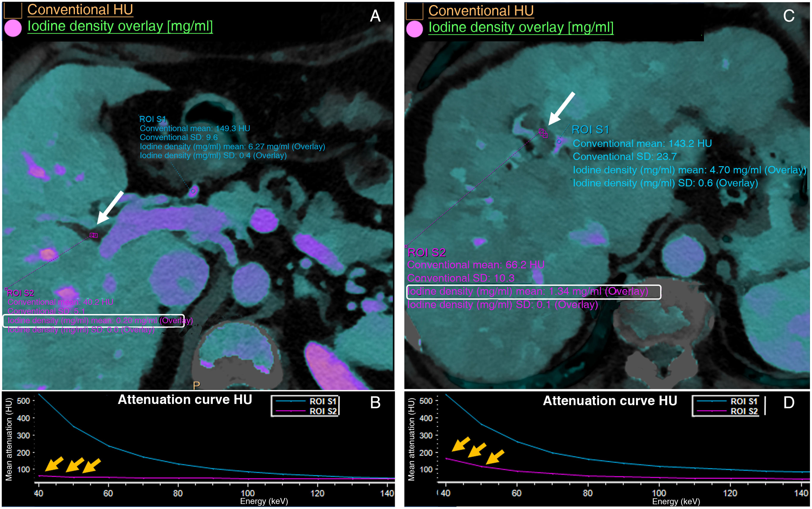Click the ROI S2 marker in panel A
Screen dimensions: 812x509
tap(94, 235)
